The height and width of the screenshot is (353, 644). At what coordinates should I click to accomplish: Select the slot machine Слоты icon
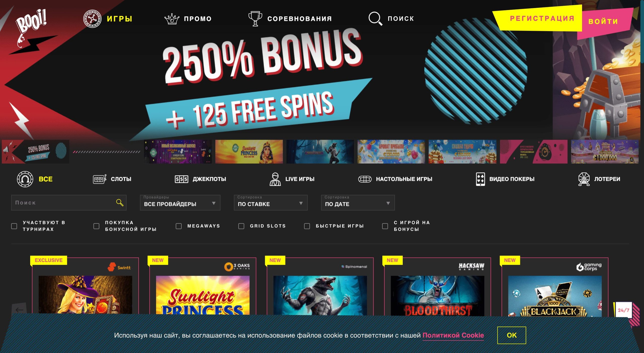point(100,179)
